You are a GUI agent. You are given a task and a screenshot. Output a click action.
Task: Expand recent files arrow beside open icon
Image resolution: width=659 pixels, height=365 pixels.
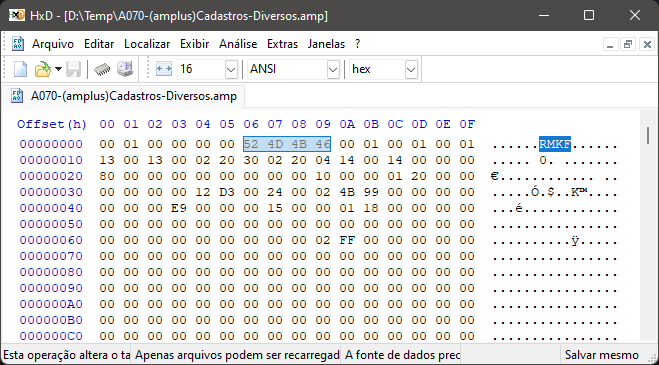58,69
